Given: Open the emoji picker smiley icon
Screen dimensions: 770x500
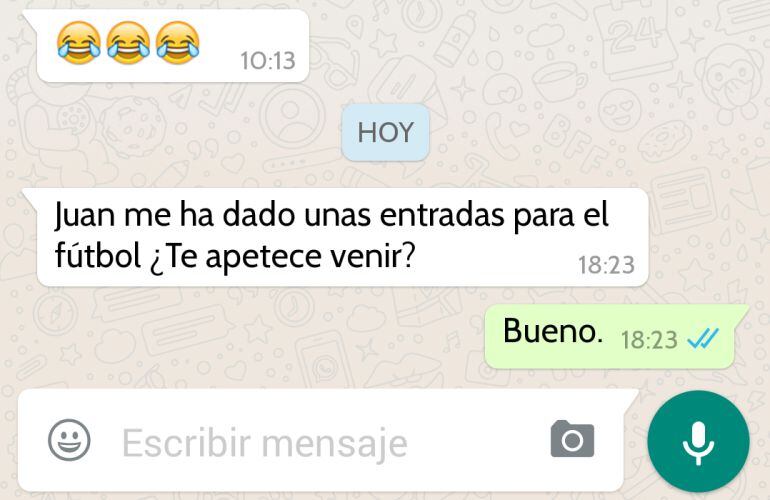Looking at the screenshot, I should [x=69, y=440].
